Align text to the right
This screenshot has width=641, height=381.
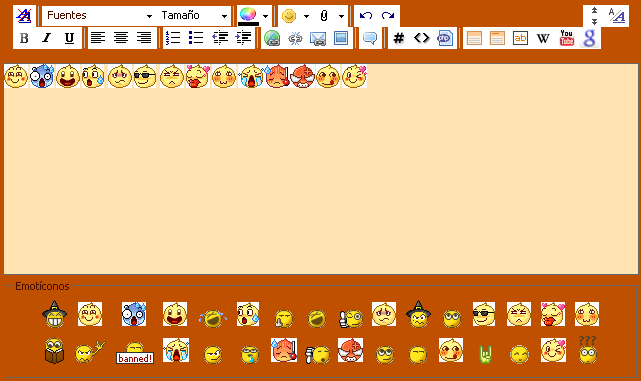(144, 38)
